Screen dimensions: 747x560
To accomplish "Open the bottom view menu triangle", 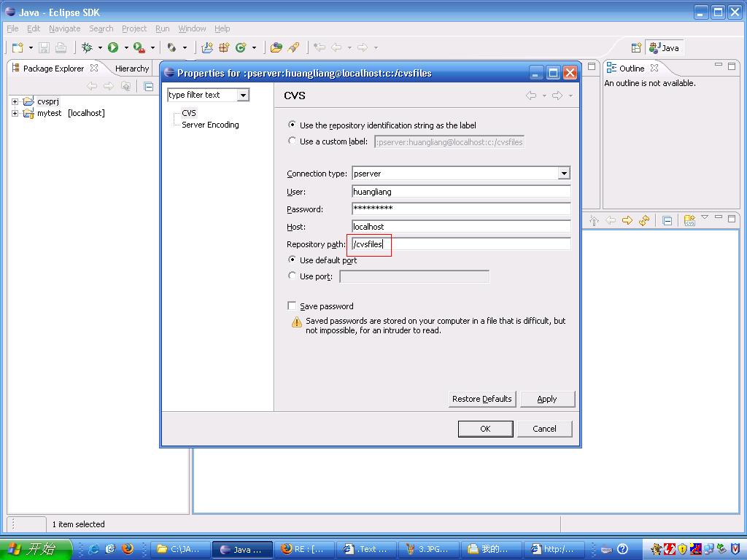I will coord(705,217).
